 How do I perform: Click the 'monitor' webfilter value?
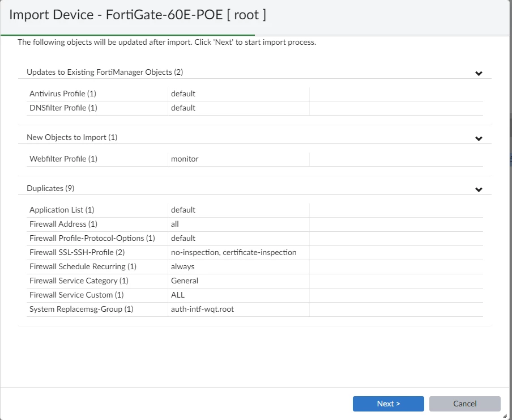point(185,159)
